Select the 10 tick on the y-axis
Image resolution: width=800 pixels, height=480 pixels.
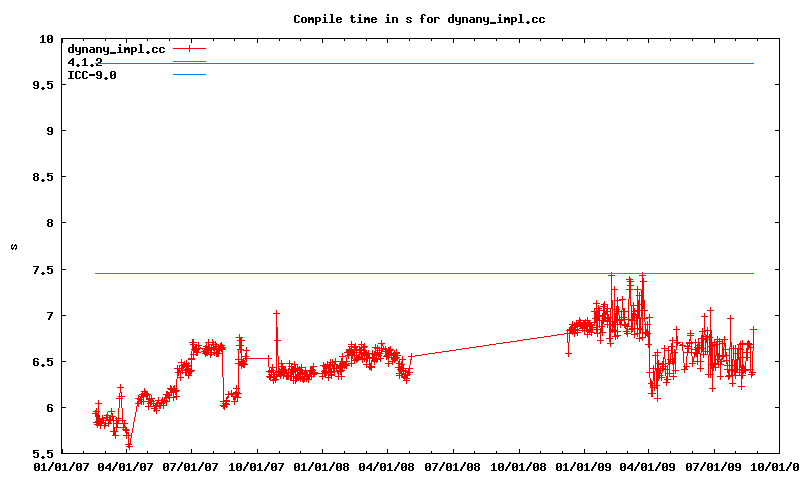point(46,39)
